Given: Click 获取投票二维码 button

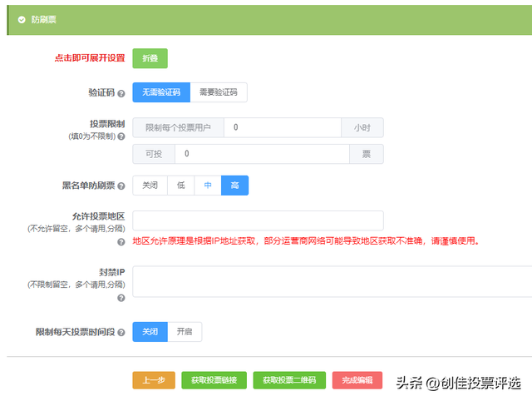Looking at the screenshot, I should point(289,380).
